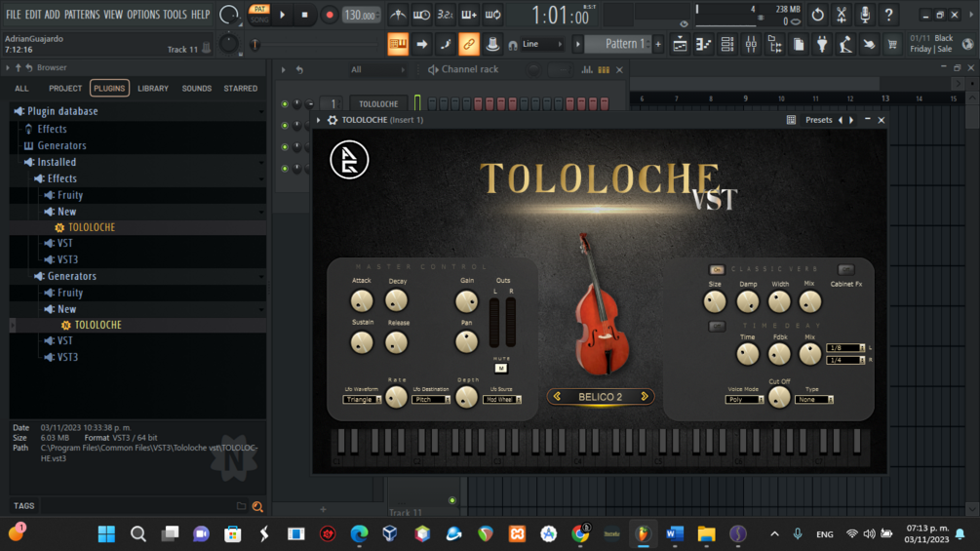Toggle the TOLOLOCHE channel green mute LED
Screen dimensions: 980x551
pos(285,104)
